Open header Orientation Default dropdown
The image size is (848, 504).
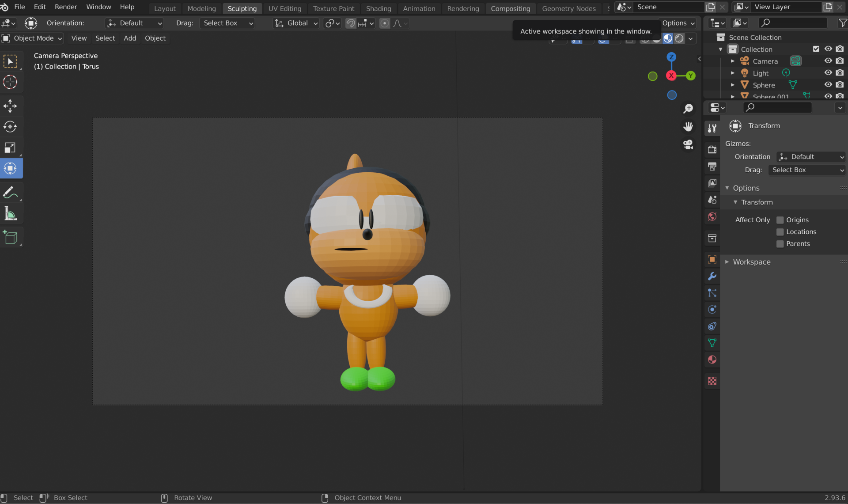tap(134, 23)
